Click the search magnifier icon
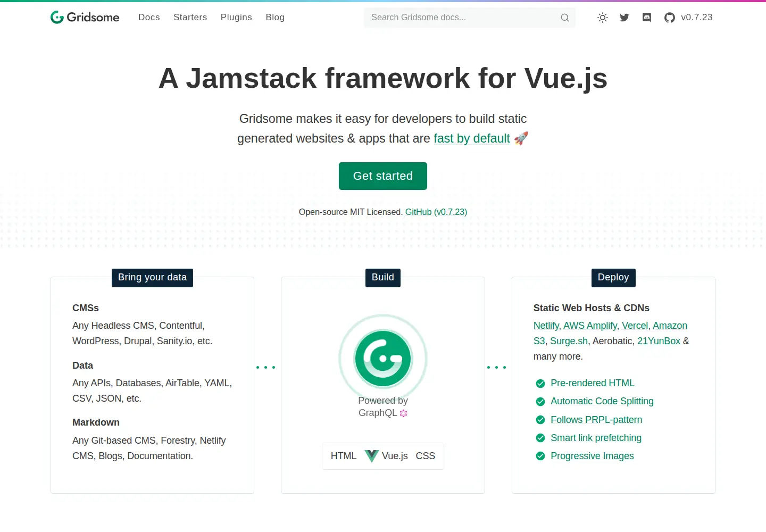 [565, 18]
